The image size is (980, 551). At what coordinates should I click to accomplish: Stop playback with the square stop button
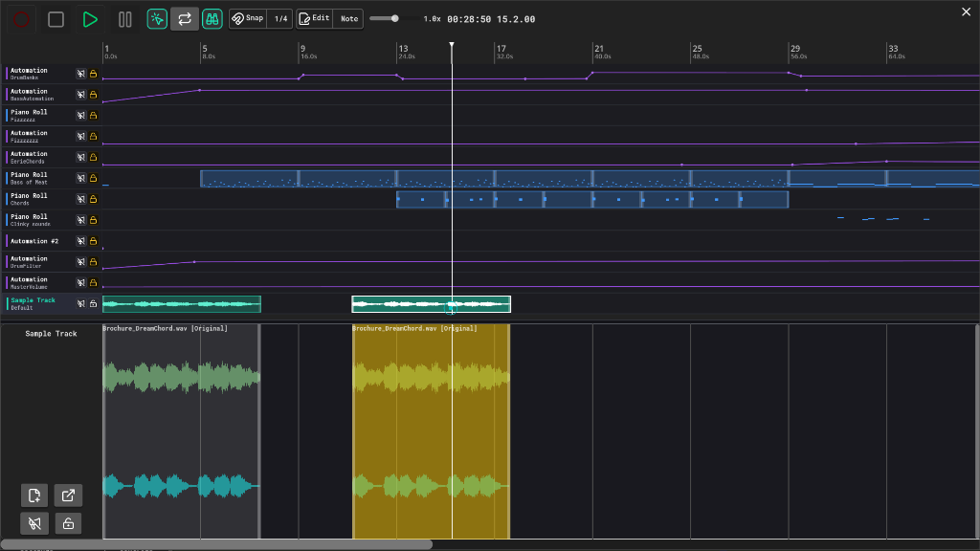pyautogui.click(x=56, y=19)
